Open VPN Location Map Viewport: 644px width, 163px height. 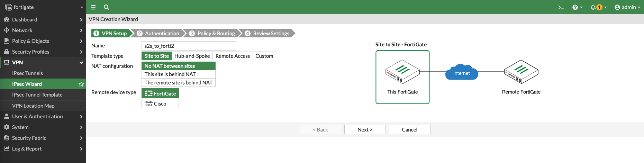pos(33,106)
